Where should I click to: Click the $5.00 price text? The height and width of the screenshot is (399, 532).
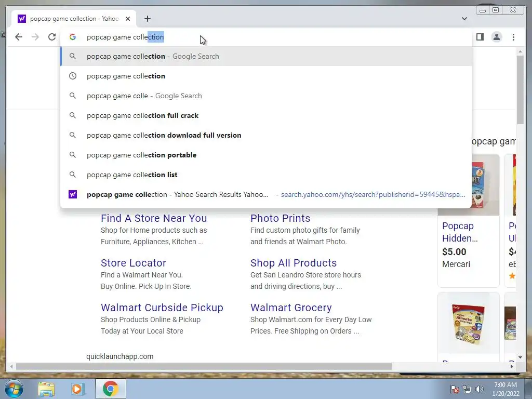tap(454, 252)
